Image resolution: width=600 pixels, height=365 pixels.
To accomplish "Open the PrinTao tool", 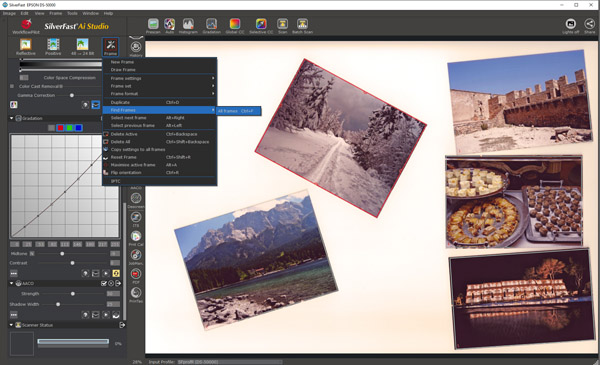I will coord(136,295).
